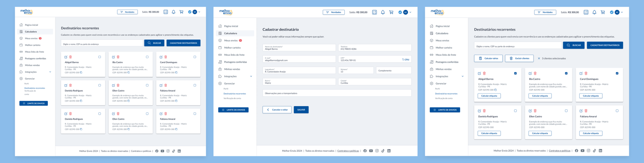Image resolution: width=644 pixels, height=163 pixels.
Task: Uncheck Bia Castro checkbox in right screen
Action: coord(566,73)
